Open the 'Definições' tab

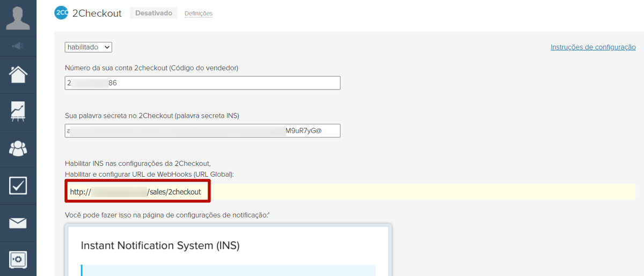point(198,13)
